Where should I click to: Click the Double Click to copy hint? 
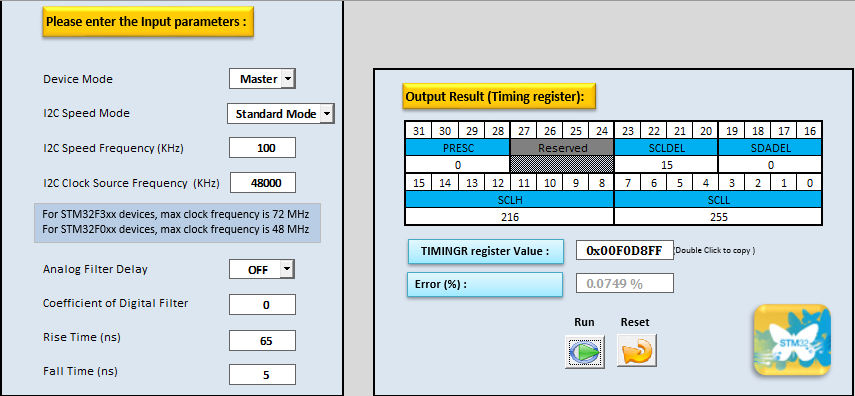click(x=715, y=250)
